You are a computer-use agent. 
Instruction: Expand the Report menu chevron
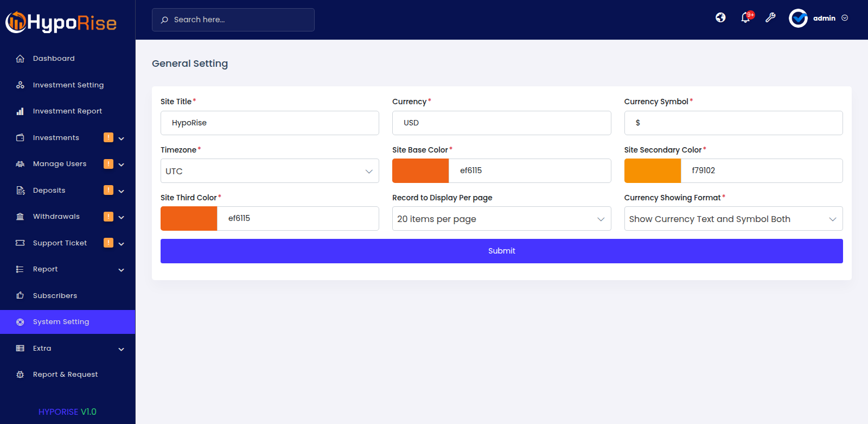click(122, 270)
